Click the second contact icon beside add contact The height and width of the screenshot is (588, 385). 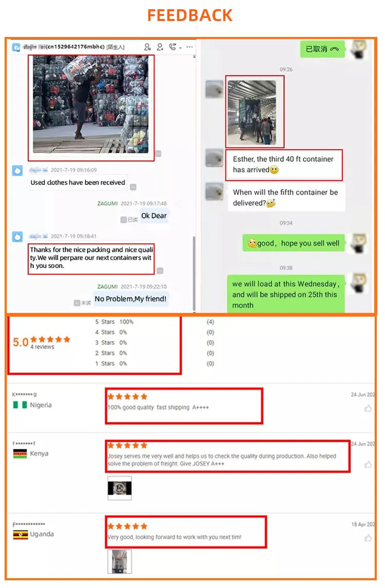pyautogui.click(x=160, y=47)
